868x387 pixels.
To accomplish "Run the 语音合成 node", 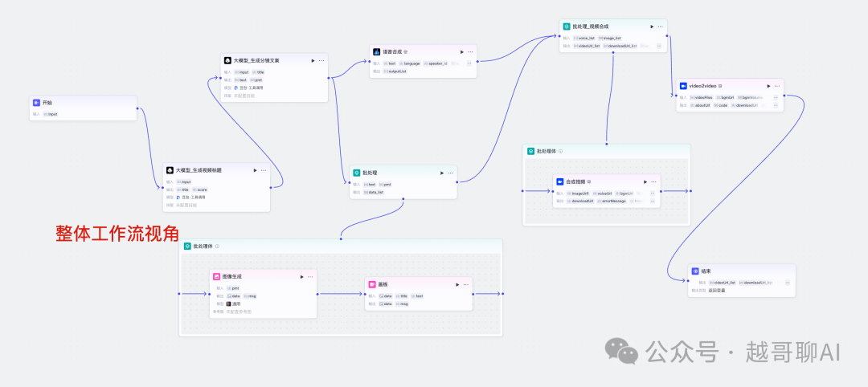I will 462,51.
